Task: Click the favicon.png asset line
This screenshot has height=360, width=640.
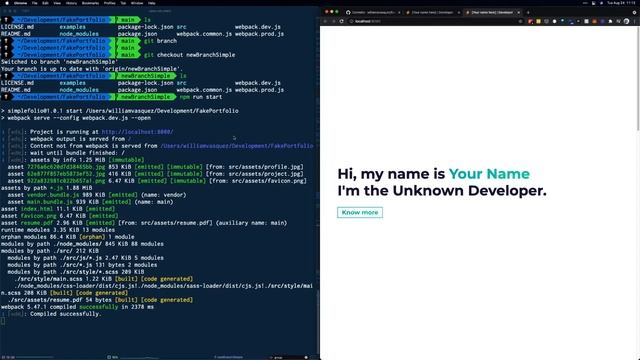Action: pos(59,216)
